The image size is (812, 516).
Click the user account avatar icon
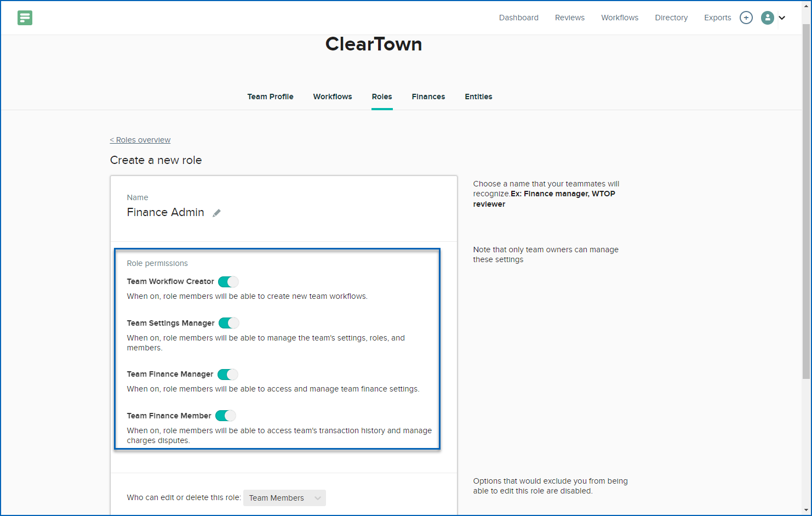pos(768,18)
